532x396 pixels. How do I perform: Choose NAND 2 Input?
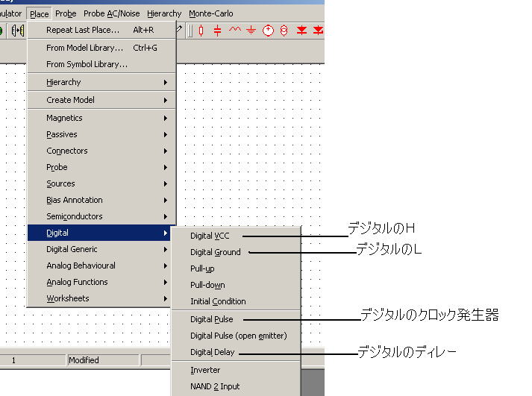pyautogui.click(x=236, y=386)
